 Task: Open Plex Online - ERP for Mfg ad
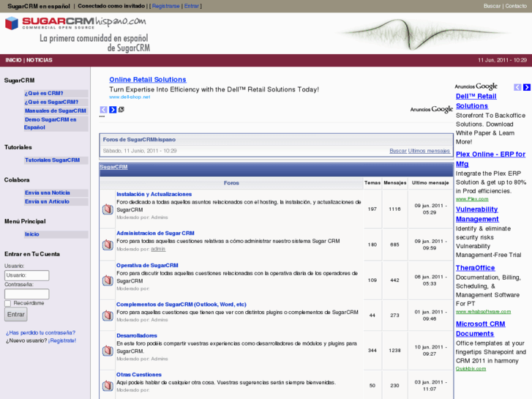tap(490, 160)
